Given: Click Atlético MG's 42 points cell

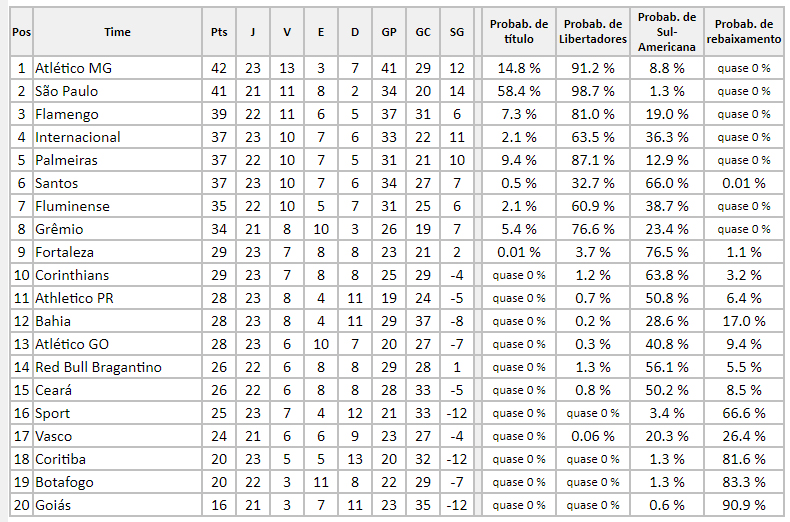Looking at the screenshot, I should (x=219, y=68).
